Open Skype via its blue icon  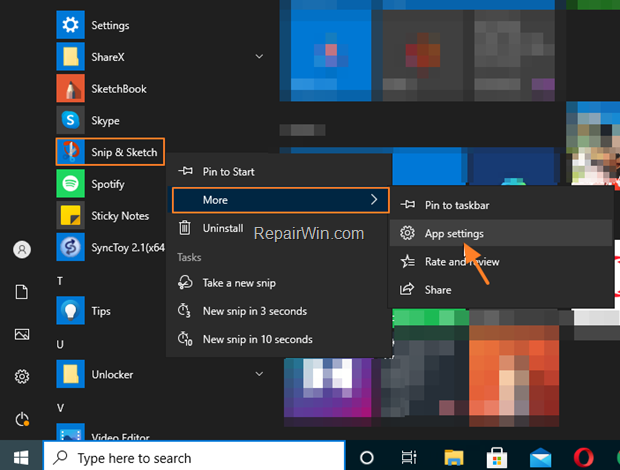point(70,120)
